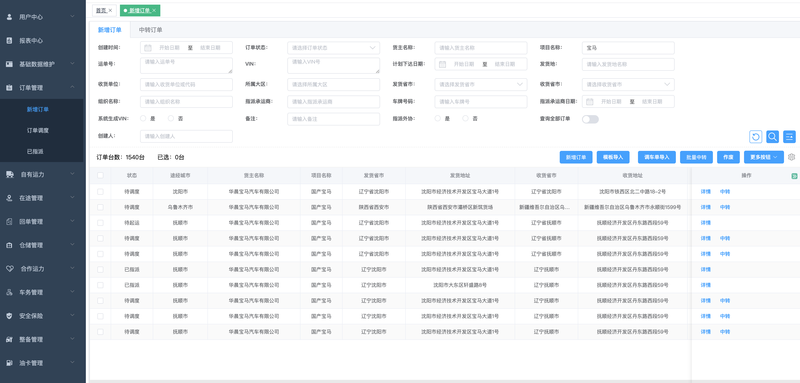
Task: Expand the 在途管理 sidebar menu
Action: coord(72,198)
